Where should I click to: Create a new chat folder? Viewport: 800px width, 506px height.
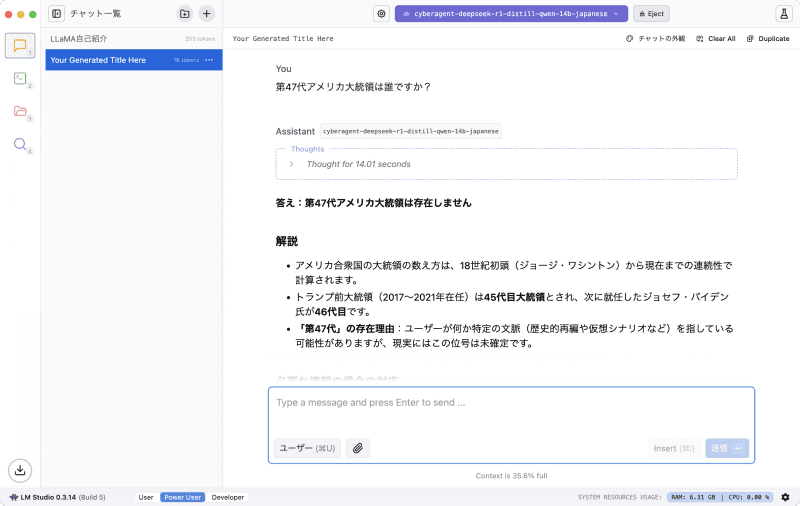coord(185,14)
